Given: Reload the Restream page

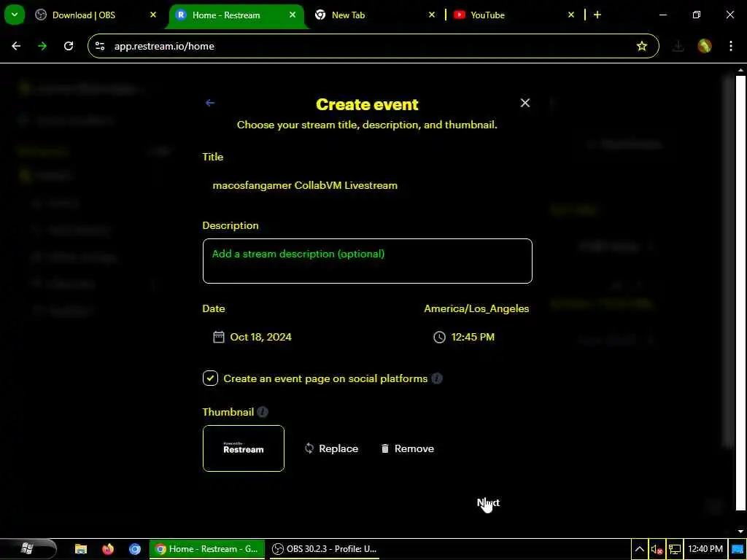Looking at the screenshot, I should coord(69,46).
